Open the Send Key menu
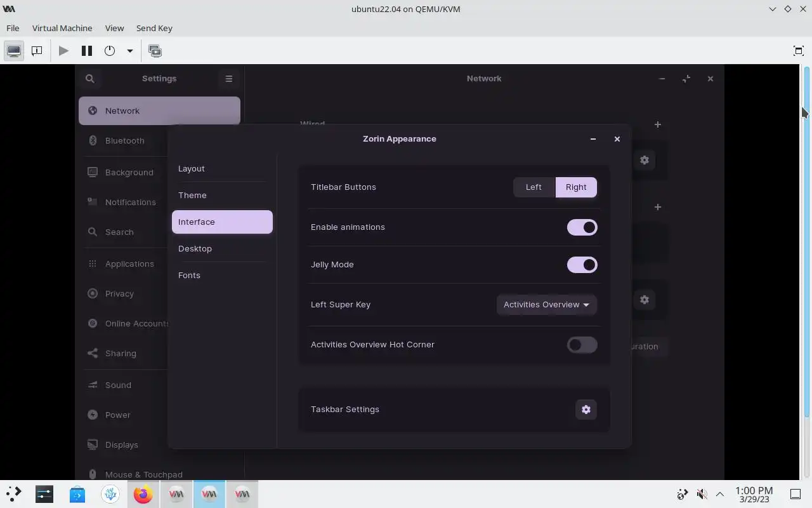812x508 pixels. (154, 28)
